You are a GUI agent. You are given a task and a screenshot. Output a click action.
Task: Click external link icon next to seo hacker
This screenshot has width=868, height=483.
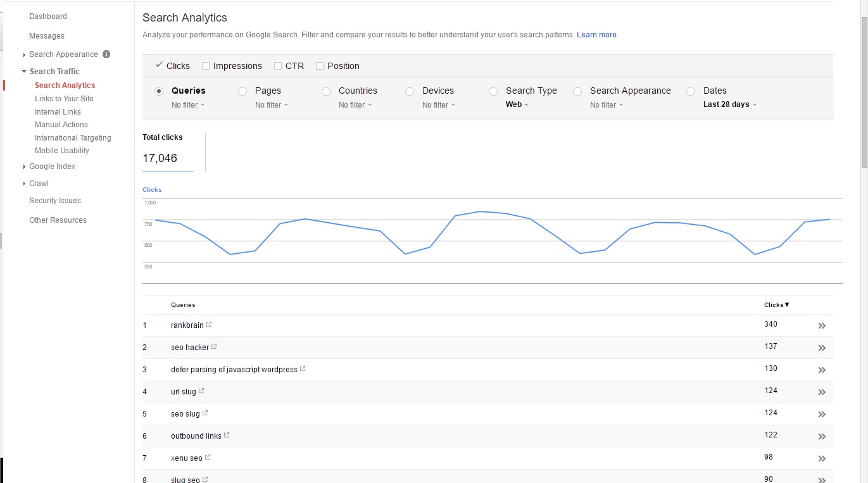point(214,347)
